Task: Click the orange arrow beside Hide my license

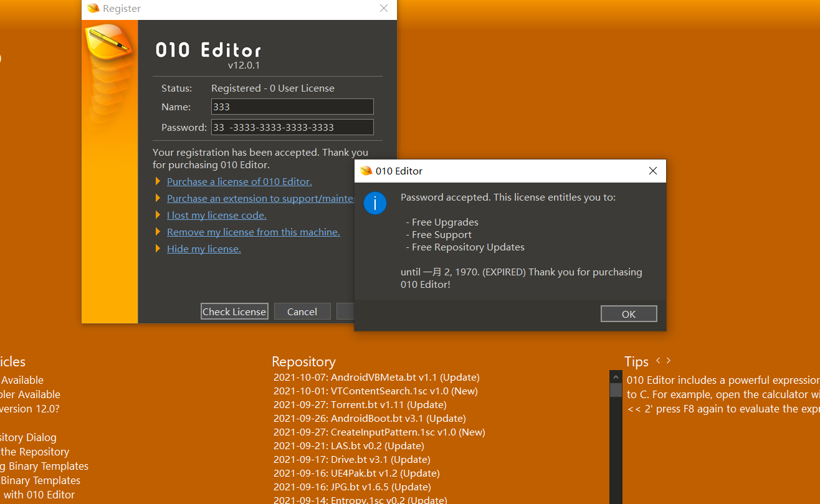Action: 158,249
